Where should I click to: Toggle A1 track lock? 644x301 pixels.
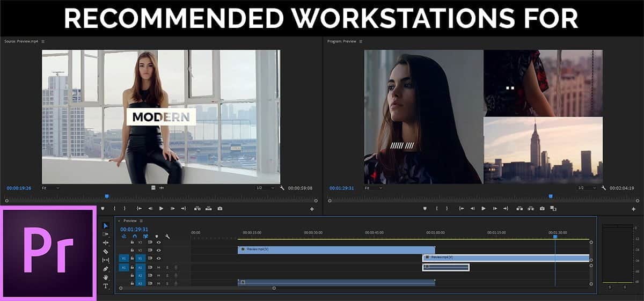[132, 267]
